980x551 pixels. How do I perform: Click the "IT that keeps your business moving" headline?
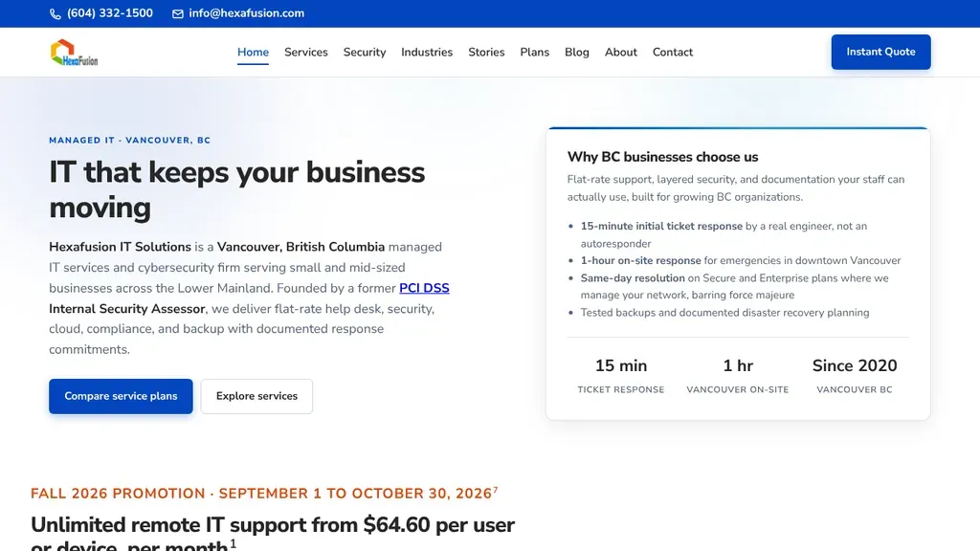[237, 190]
